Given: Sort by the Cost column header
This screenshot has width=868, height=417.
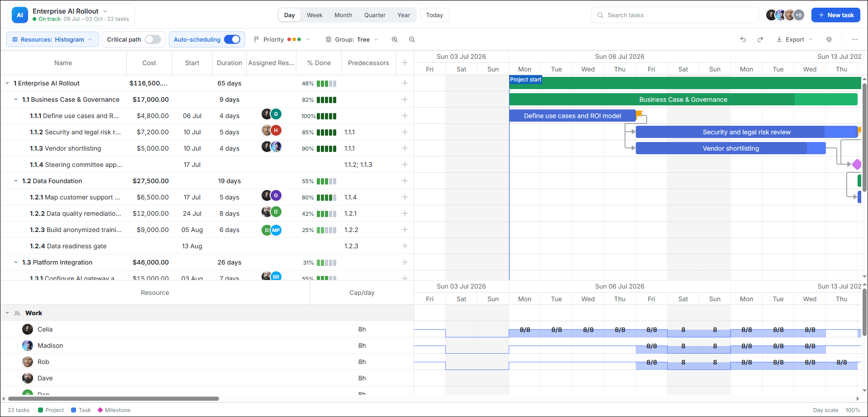Looking at the screenshot, I should (149, 63).
